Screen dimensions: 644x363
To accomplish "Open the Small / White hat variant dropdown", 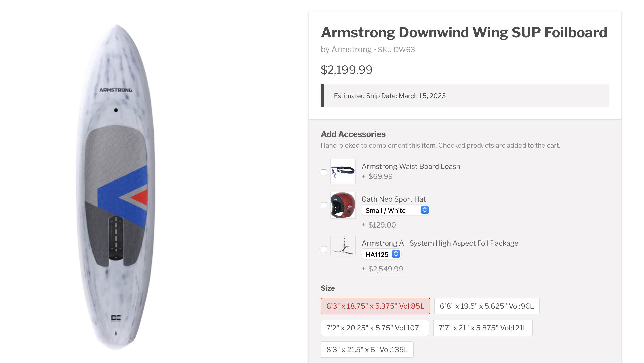I will click(395, 210).
